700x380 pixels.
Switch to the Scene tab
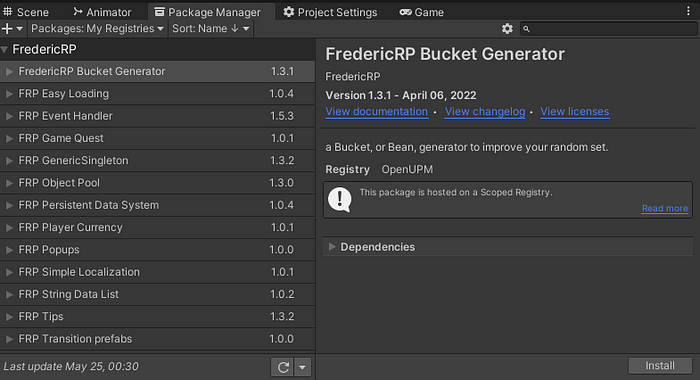(26, 12)
